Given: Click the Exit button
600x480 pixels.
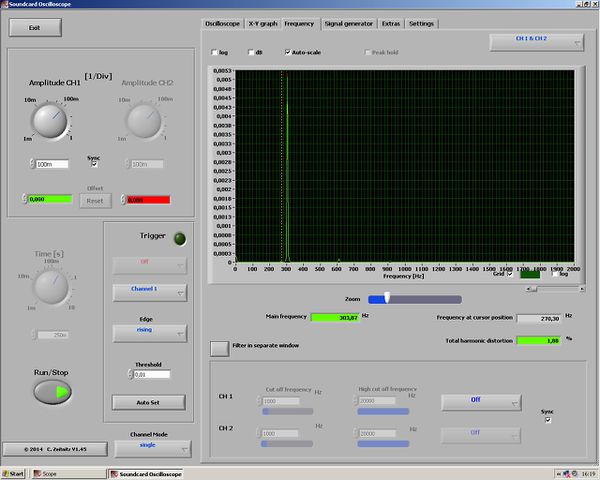Looking at the screenshot, I should [x=34, y=28].
